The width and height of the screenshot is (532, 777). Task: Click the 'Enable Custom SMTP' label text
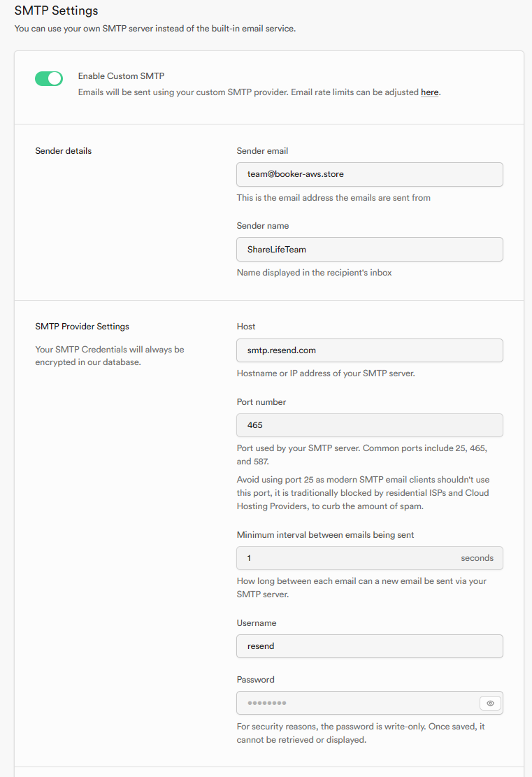(121, 76)
